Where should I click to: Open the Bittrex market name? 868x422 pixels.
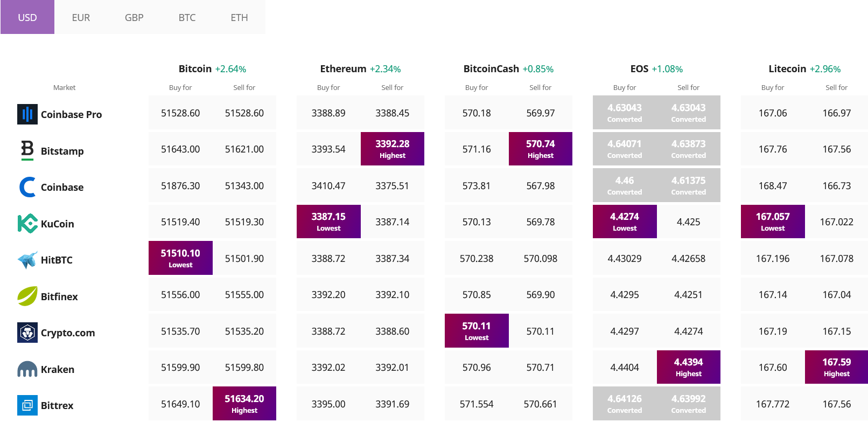[57, 405]
